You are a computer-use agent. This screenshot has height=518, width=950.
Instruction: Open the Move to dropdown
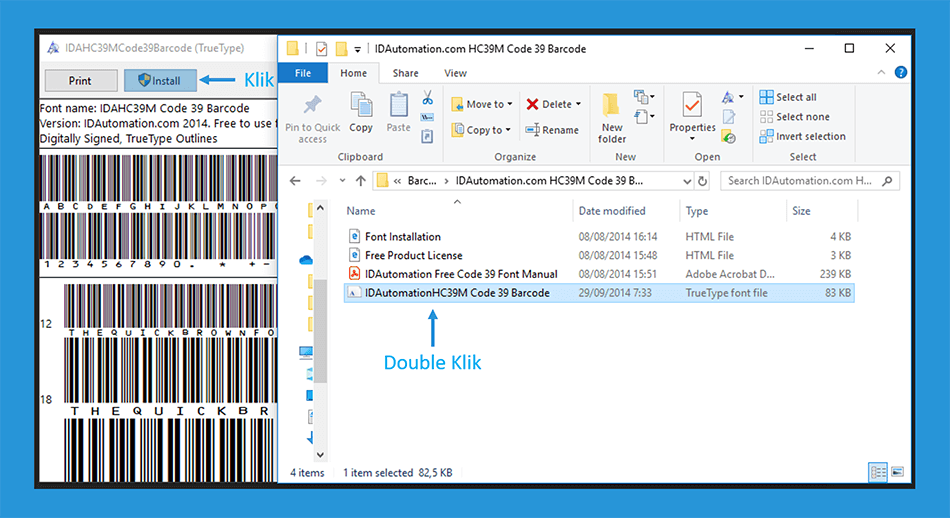click(x=482, y=104)
